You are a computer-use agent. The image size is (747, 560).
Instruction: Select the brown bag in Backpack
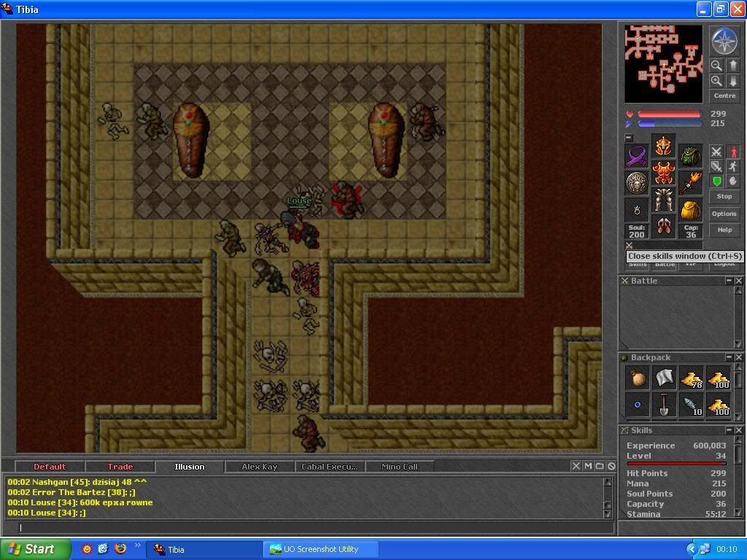point(638,378)
